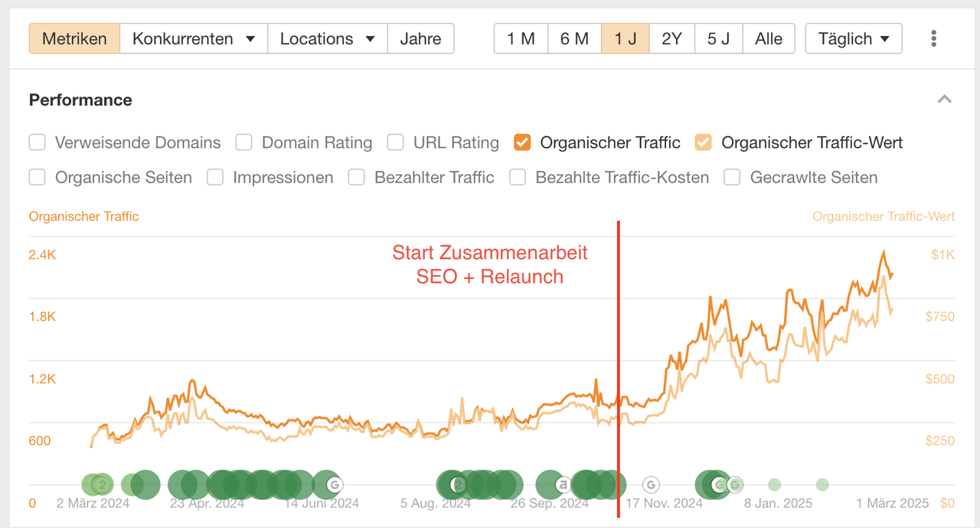Disable the Organischer Traffic checkbox
This screenshot has width=980, height=528.
pos(523,143)
